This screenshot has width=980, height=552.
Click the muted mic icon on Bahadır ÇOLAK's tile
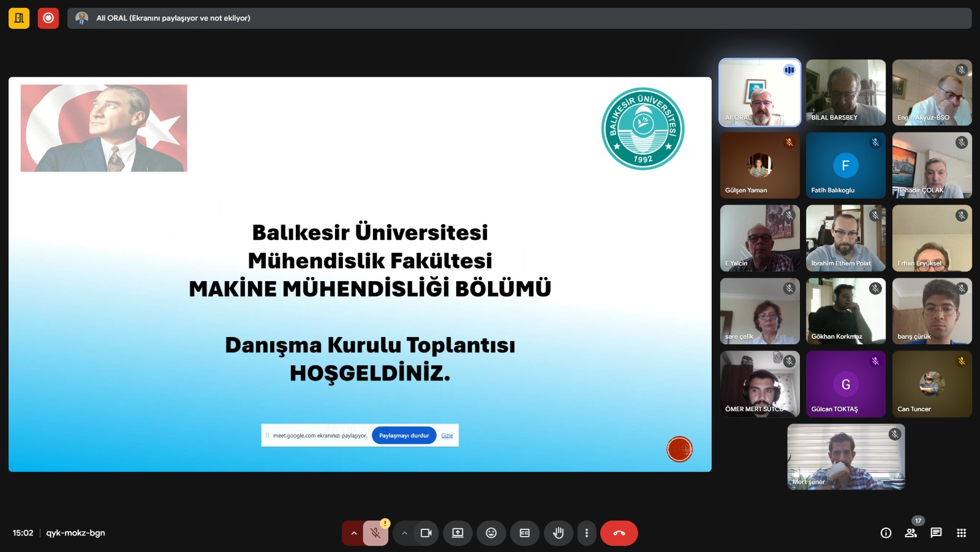[x=962, y=142]
